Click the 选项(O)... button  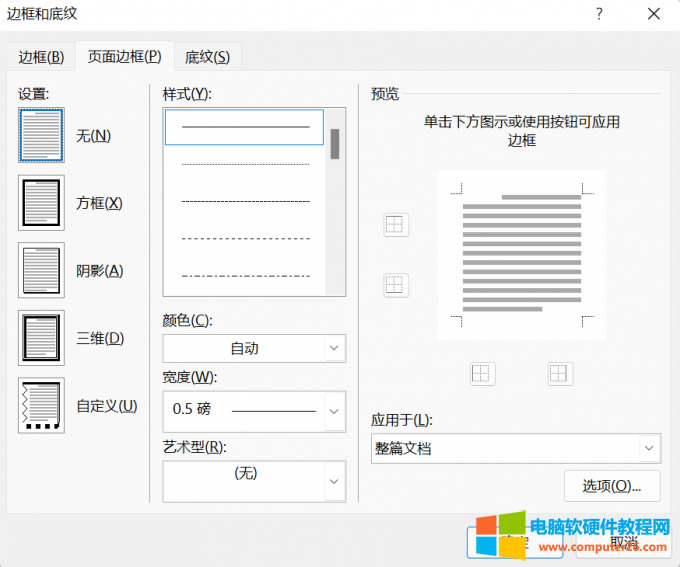tap(611, 486)
